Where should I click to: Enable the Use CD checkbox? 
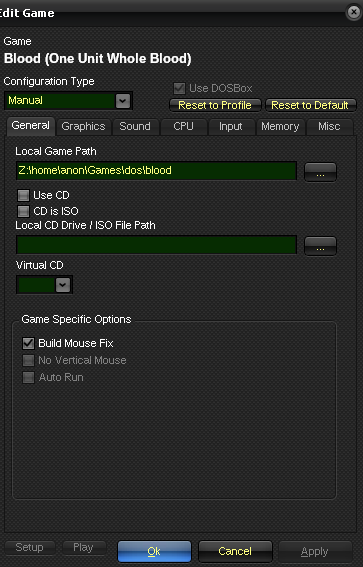(x=24, y=195)
